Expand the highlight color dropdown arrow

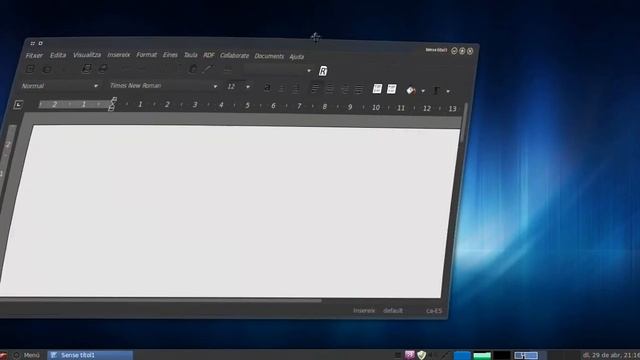tap(423, 91)
